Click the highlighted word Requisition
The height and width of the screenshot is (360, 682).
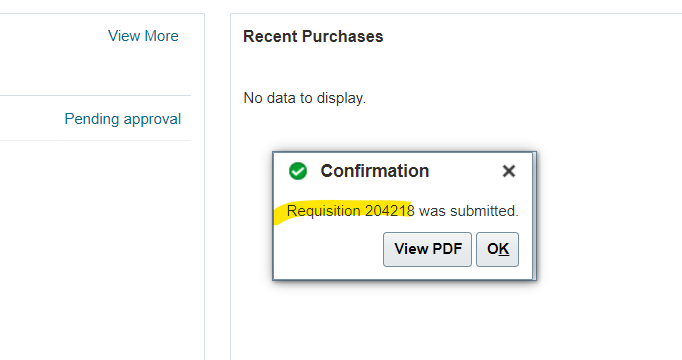click(324, 211)
